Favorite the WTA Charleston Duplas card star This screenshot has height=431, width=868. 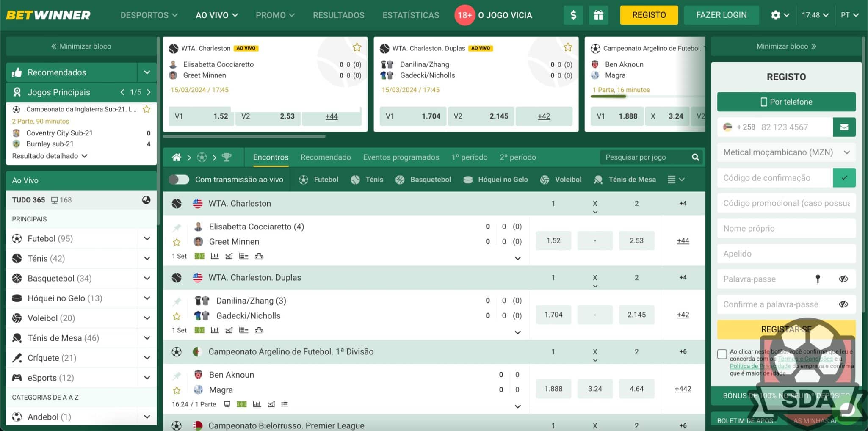tap(568, 47)
